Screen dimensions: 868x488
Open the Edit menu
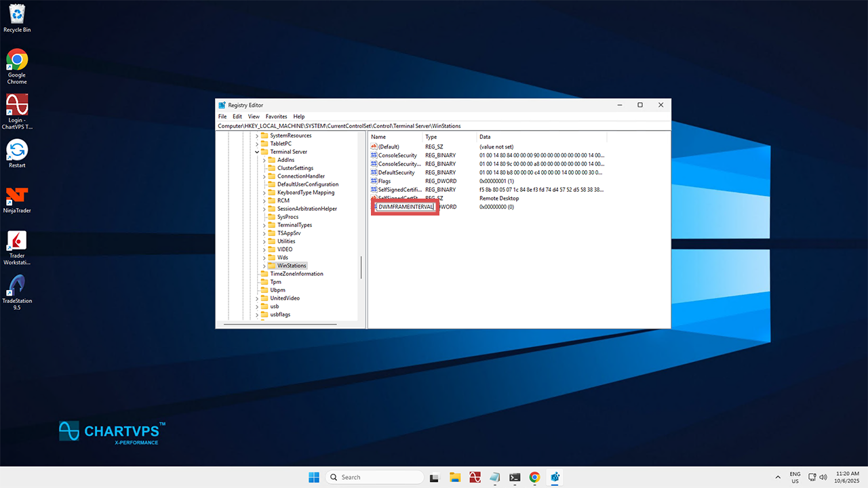237,117
